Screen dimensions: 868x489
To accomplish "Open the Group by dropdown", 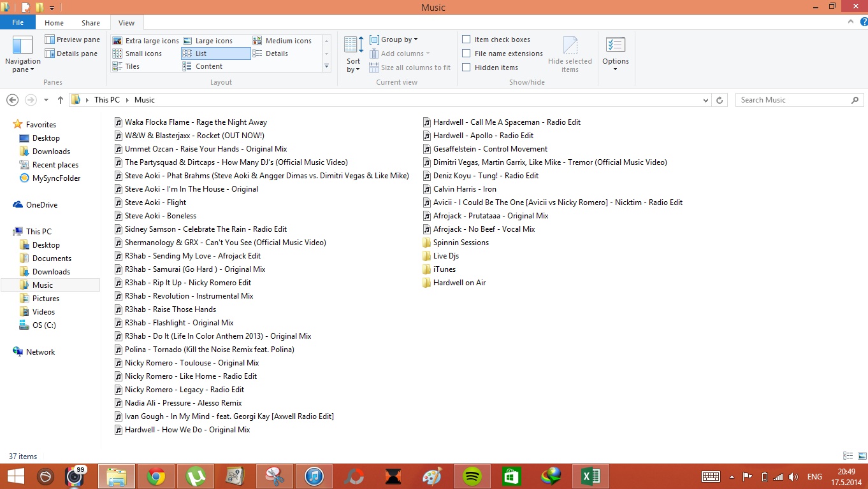I will click(394, 39).
